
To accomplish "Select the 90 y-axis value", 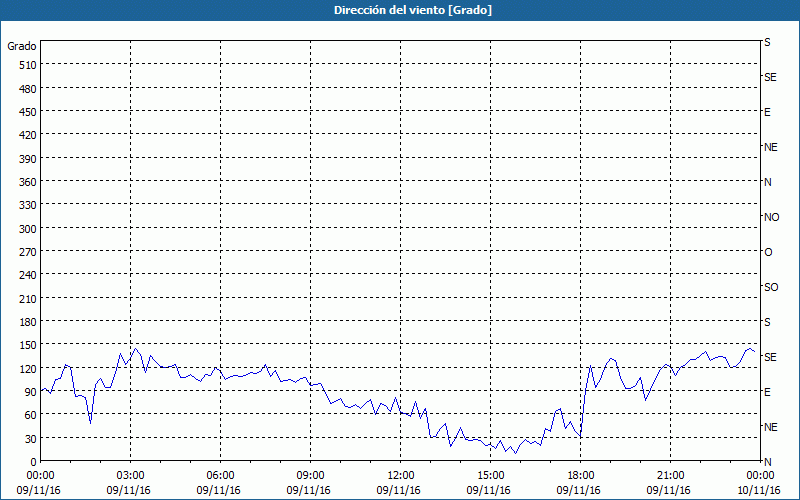I will pos(31,392).
